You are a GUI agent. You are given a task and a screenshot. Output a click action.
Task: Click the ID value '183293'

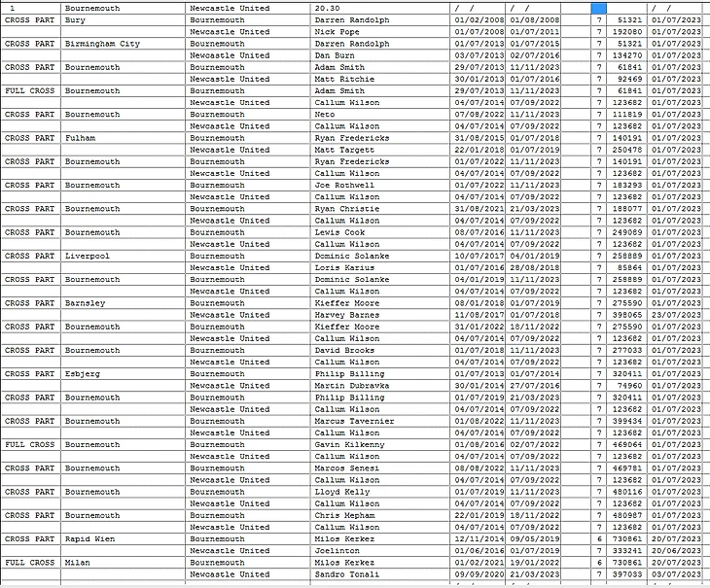coord(627,185)
